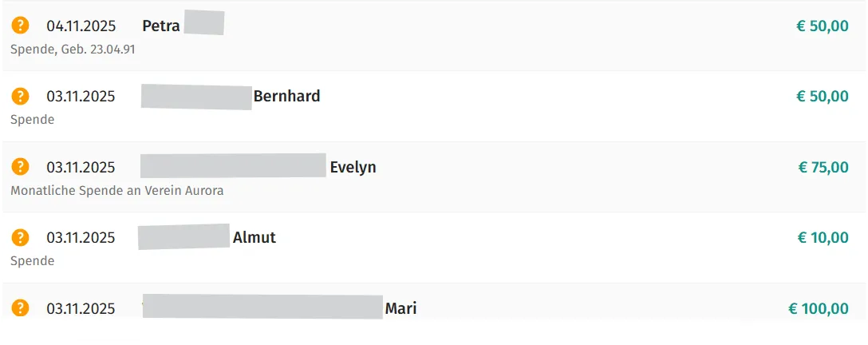Select the question mark icon on Mari's row
This screenshot has width=868, height=345.
(20, 308)
